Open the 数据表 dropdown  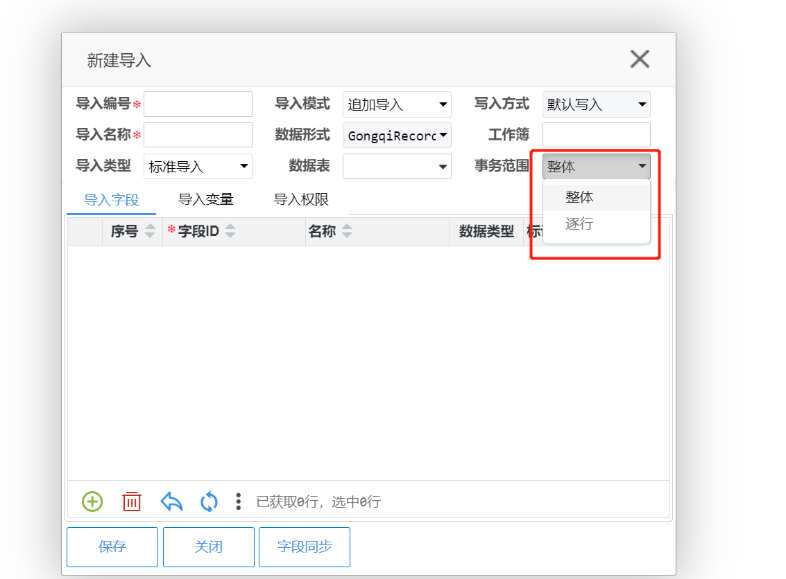pyautogui.click(x=397, y=166)
